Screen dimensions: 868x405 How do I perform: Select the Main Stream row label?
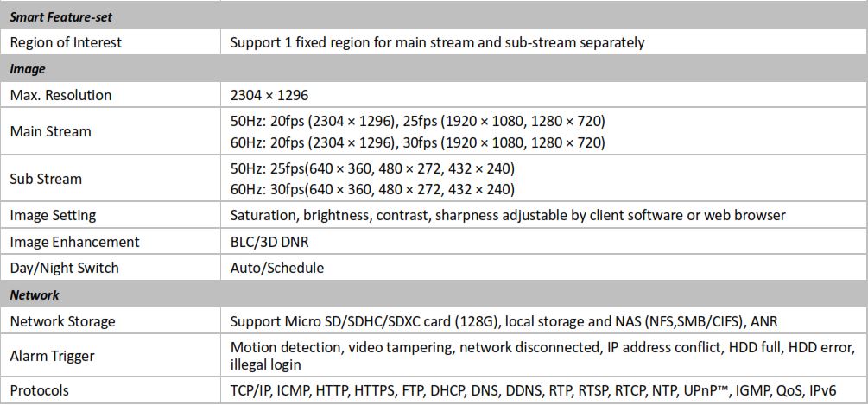50,131
